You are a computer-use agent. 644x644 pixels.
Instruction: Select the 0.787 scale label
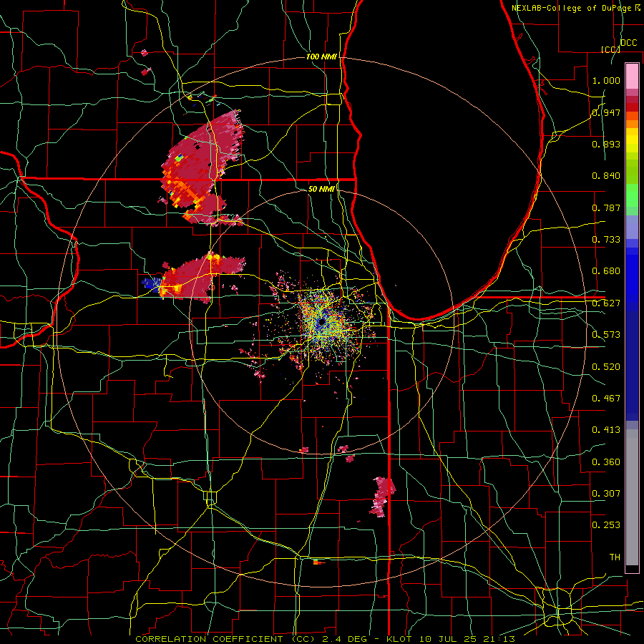pyautogui.click(x=606, y=208)
